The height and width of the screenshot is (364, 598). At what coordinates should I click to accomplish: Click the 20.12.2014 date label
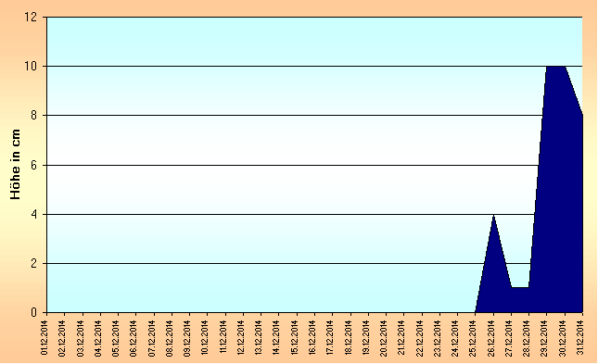384,338
